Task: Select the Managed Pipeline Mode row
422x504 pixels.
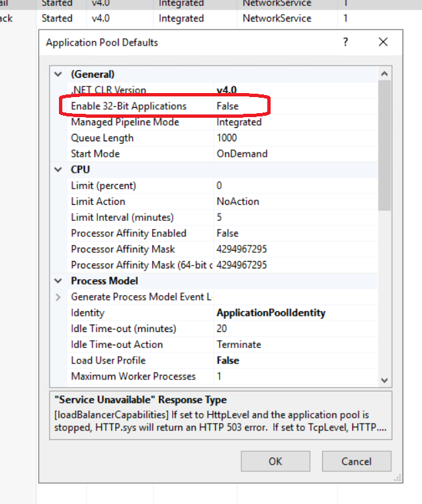Action: [125, 122]
